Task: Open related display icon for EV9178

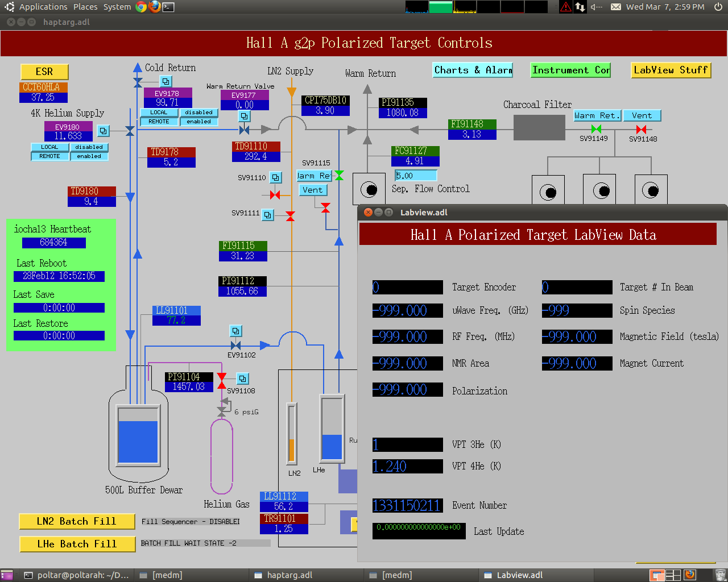Action: pyautogui.click(x=166, y=81)
